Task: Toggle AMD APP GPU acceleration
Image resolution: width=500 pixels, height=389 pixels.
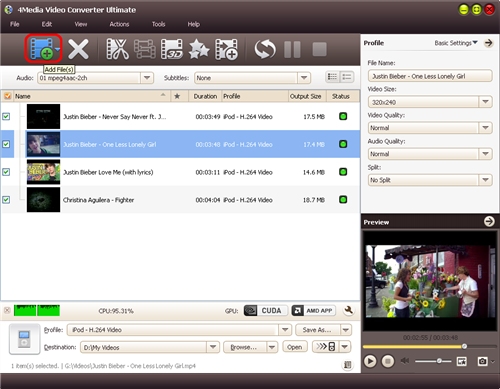Action: click(x=313, y=310)
